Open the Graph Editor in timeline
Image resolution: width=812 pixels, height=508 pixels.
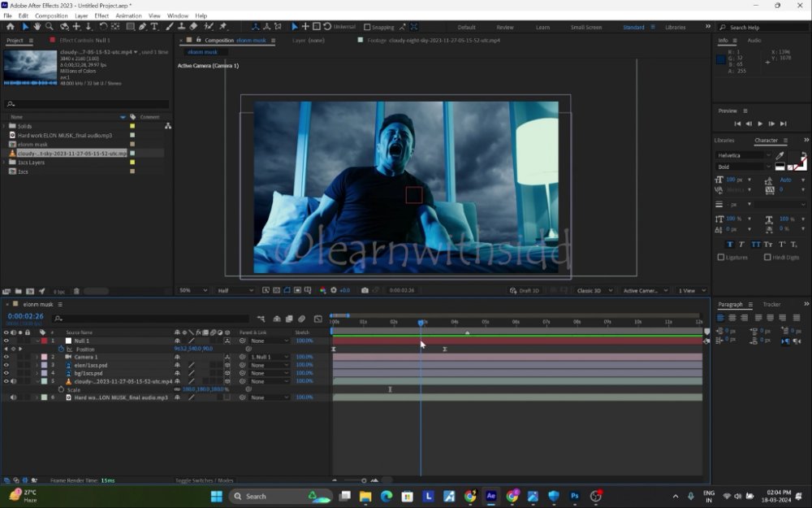[318, 319]
